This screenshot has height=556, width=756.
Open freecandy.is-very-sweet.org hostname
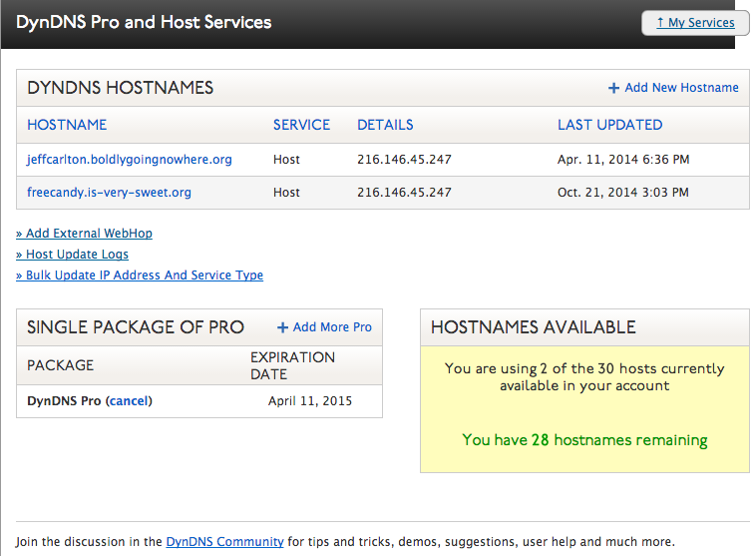(109, 193)
